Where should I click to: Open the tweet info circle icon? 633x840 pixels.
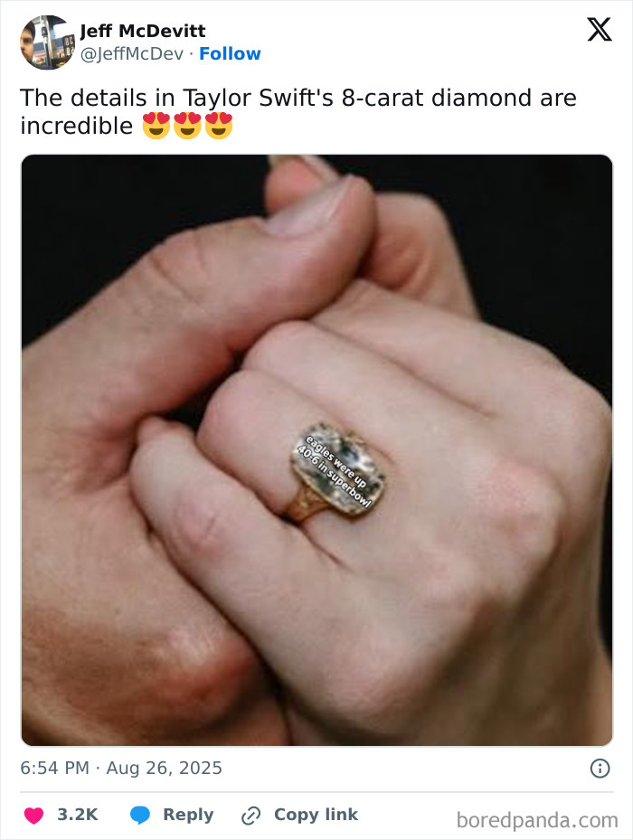pyautogui.click(x=600, y=769)
